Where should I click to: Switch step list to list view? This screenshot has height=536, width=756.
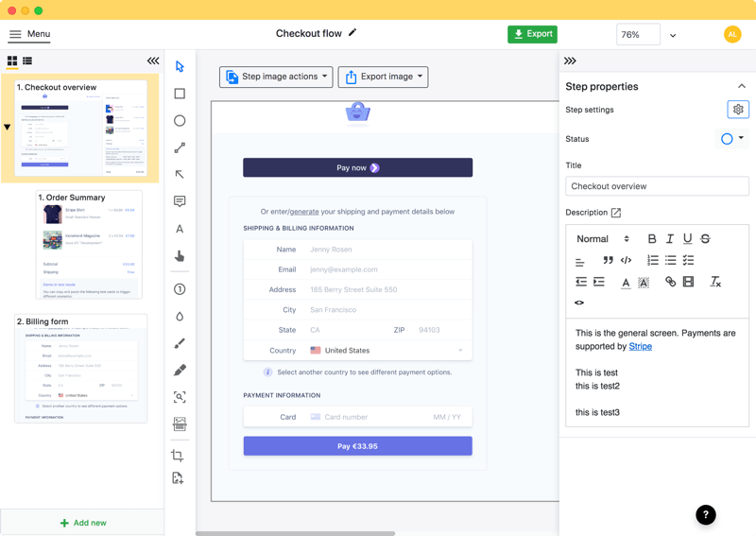click(x=27, y=61)
